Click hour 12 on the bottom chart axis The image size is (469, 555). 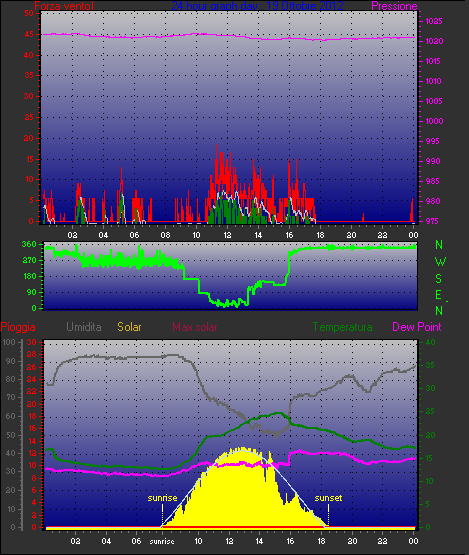(x=229, y=541)
